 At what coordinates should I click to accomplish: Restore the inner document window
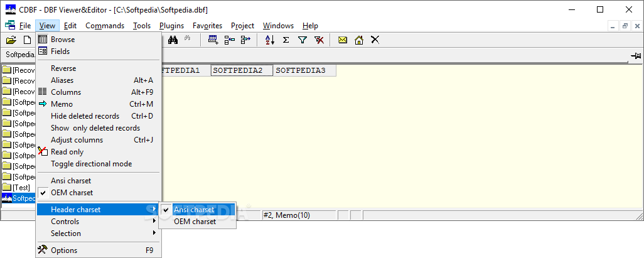point(625,26)
